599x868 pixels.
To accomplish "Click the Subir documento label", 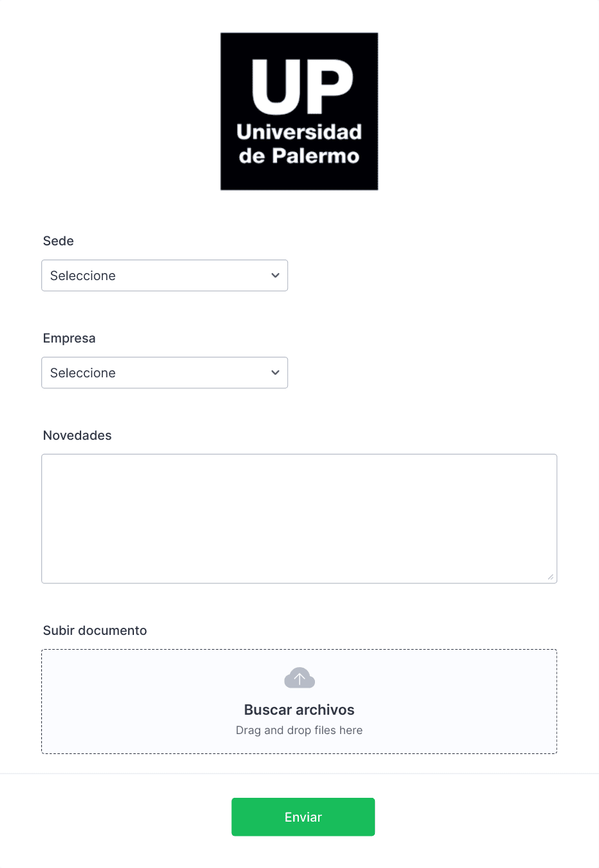I will pyautogui.click(x=95, y=630).
